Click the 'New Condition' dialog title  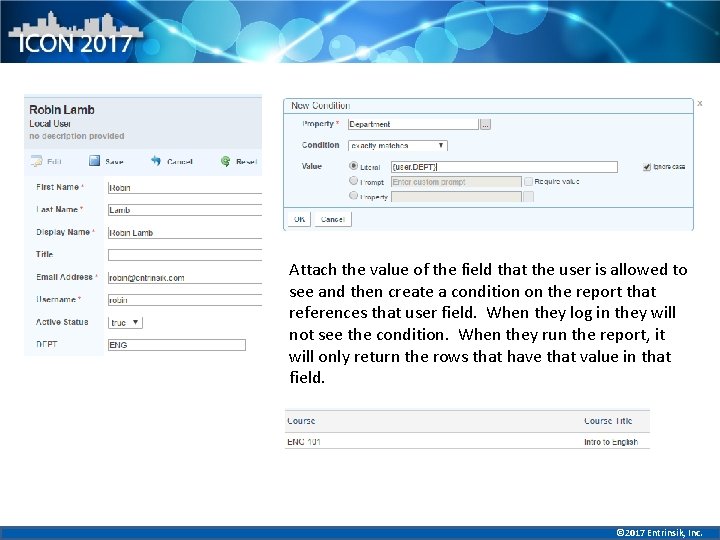click(321, 106)
